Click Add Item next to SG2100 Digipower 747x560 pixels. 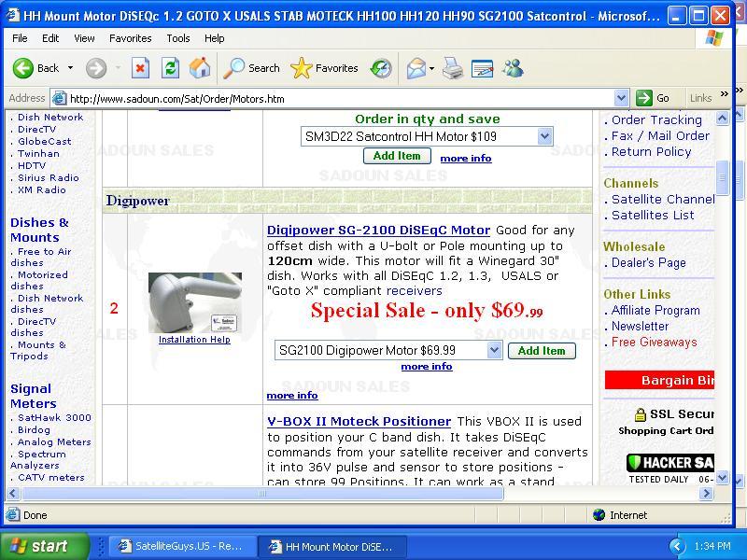click(x=542, y=351)
